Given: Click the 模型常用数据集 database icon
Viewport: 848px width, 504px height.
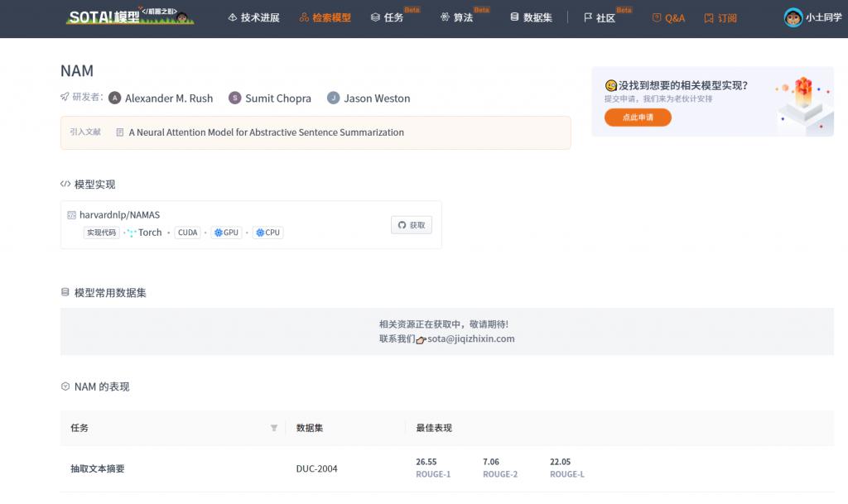Looking at the screenshot, I should click(x=65, y=292).
